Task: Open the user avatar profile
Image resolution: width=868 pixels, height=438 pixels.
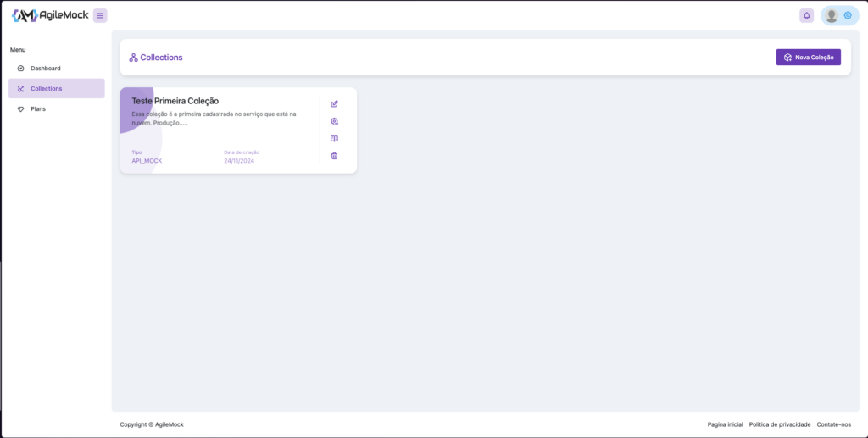Action: 832,16
